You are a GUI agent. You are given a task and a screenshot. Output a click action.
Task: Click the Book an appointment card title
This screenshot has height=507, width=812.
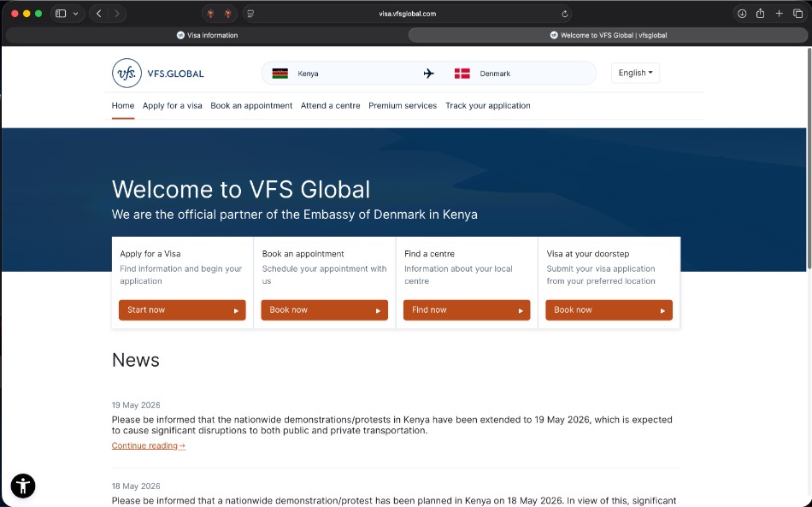click(303, 254)
